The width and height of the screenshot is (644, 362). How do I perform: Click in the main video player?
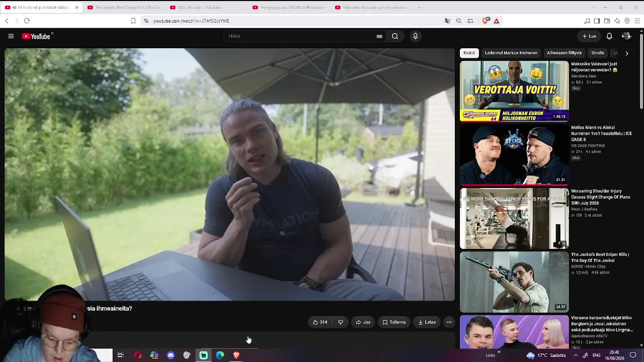click(229, 174)
